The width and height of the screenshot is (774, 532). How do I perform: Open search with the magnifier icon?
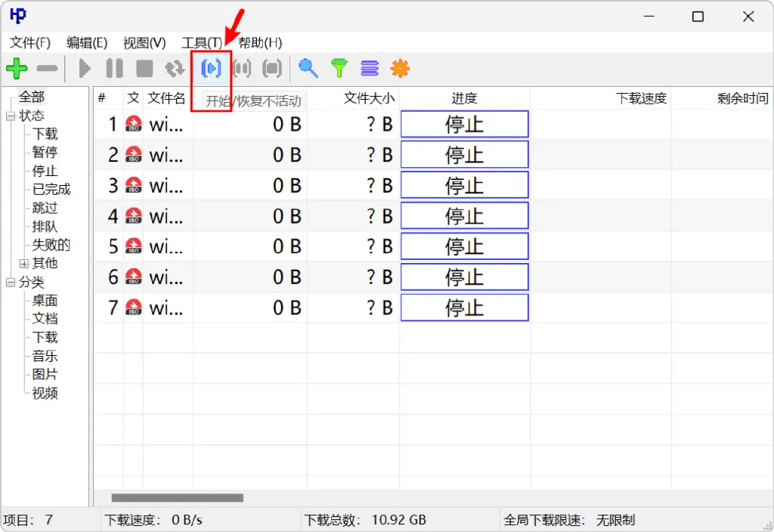[x=308, y=69]
